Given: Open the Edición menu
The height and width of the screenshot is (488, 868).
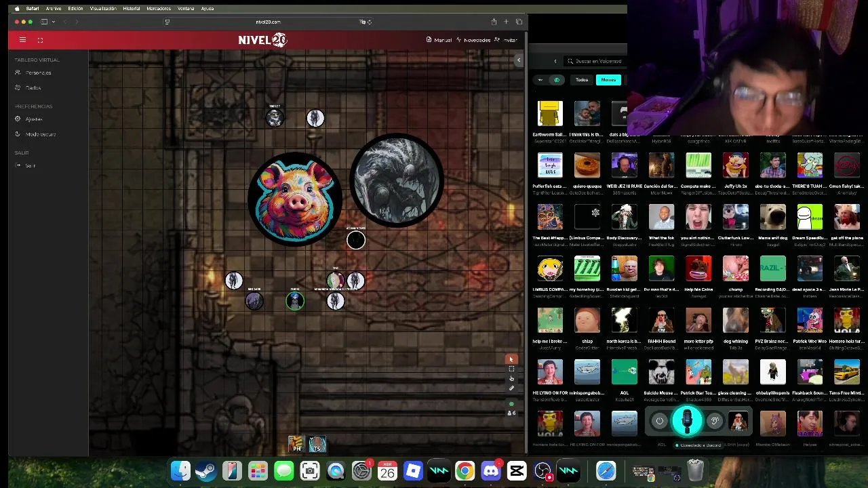Looking at the screenshot, I should pyautogui.click(x=75, y=9).
